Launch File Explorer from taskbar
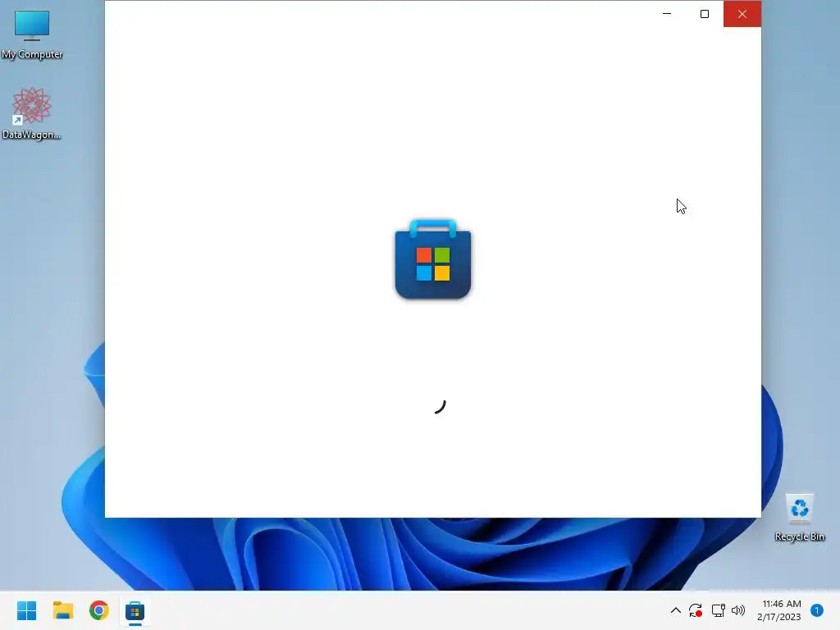The height and width of the screenshot is (630, 840). (63, 610)
